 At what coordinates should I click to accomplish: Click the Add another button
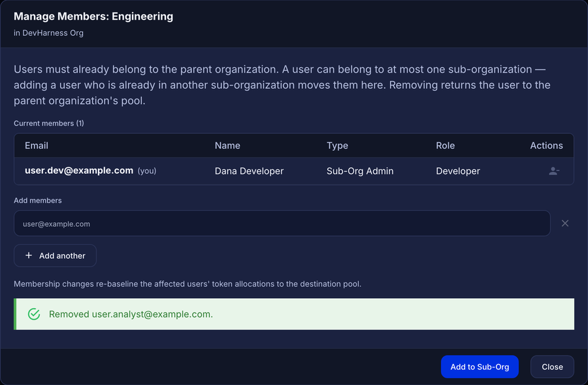point(55,256)
